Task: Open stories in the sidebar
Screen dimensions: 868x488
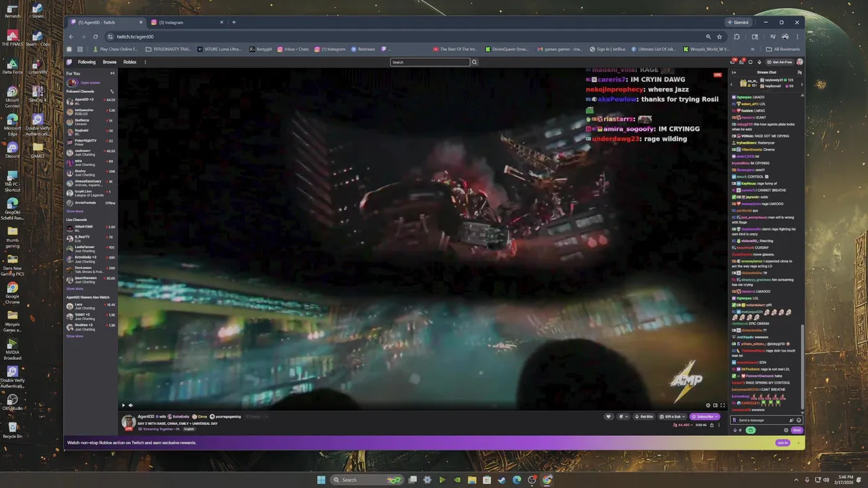Action: point(83,83)
